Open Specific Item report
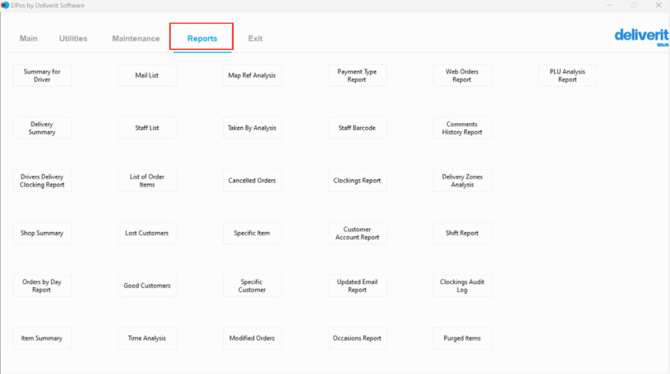The width and height of the screenshot is (670, 374). (x=252, y=233)
